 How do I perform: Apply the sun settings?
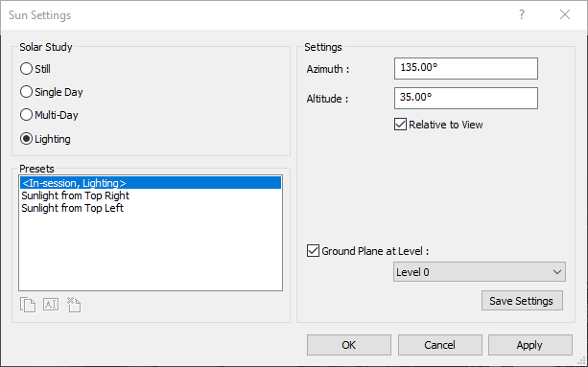[x=529, y=345]
